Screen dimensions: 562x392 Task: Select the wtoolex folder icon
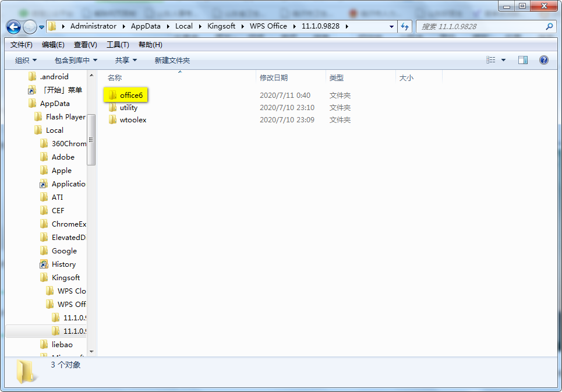(x=112, y=120)
